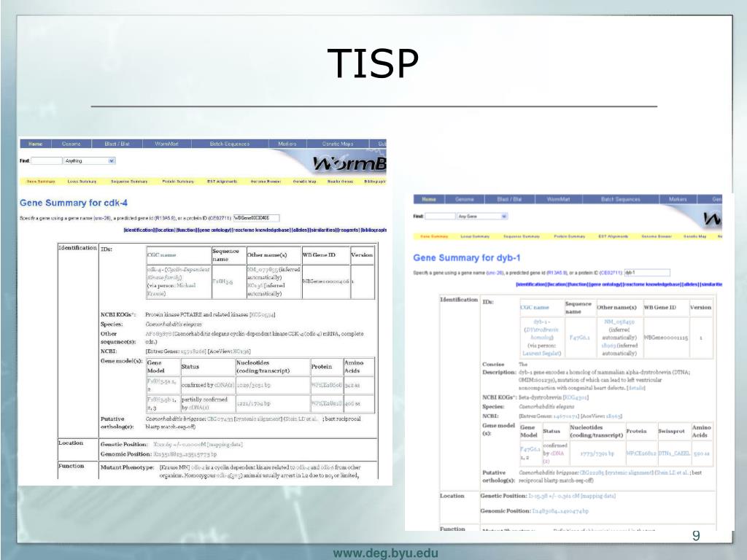Click gene field containing dyb-1
The width and height of the screenshot is (747, 560).
pyautogui.click(x=647, y=273)
